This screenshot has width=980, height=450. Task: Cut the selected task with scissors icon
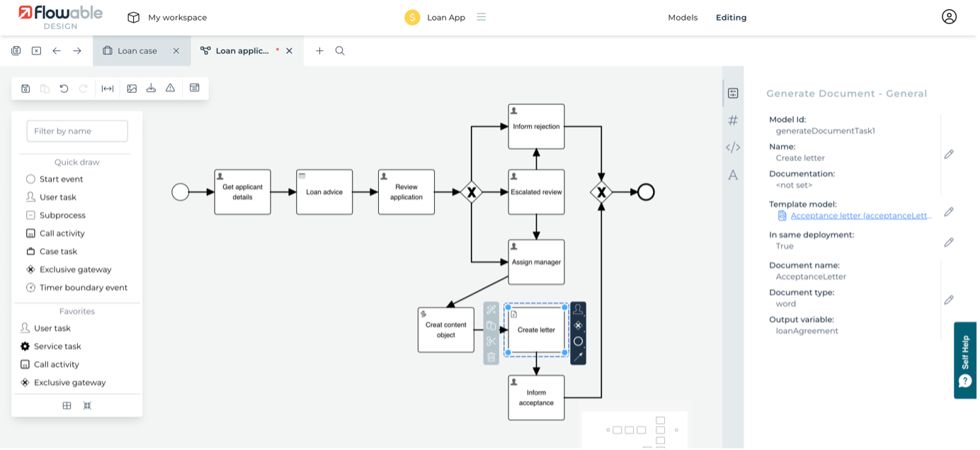(491, 342)
